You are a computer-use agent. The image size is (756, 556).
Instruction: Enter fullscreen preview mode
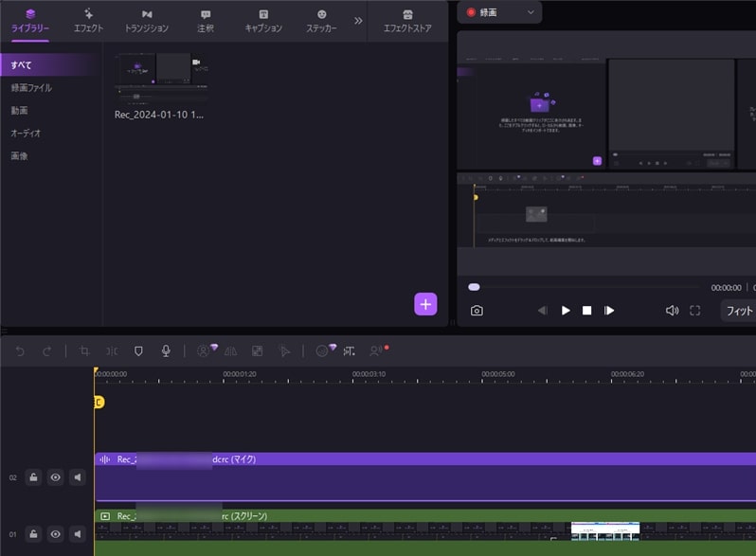tap(694, 311)
